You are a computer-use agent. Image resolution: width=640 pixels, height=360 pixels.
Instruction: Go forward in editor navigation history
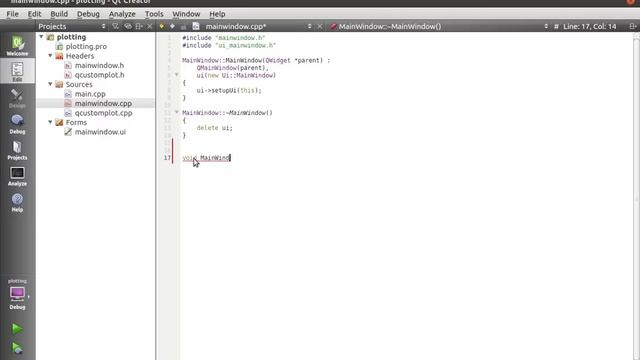pyautogui.click(x=172, y=26)
